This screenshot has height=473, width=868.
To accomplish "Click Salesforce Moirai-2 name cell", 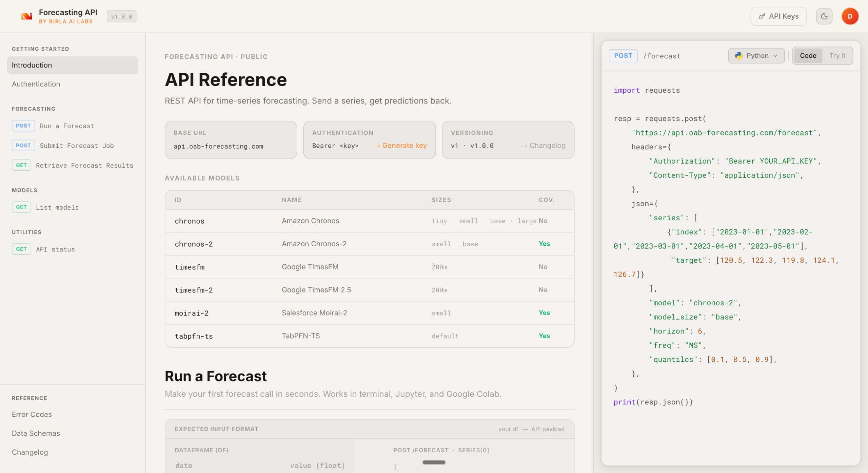I will click(x=314, y=313).
